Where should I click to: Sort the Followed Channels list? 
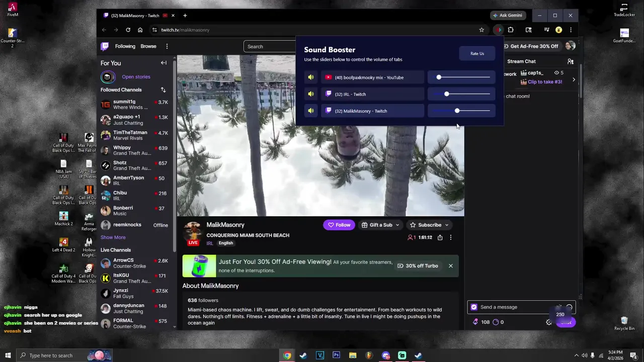pyautogui.click(x=163, y=89)
